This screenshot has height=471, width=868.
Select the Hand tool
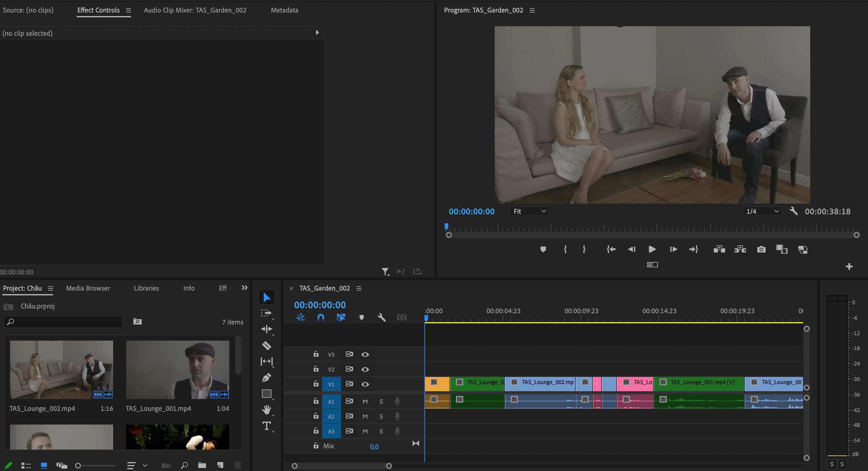click(x=266, y=410)
